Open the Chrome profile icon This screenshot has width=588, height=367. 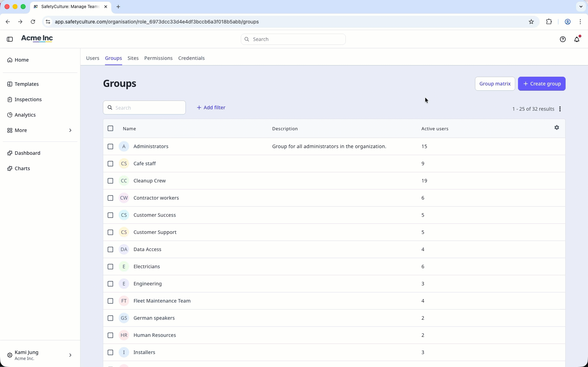click(x=568, y=22)
